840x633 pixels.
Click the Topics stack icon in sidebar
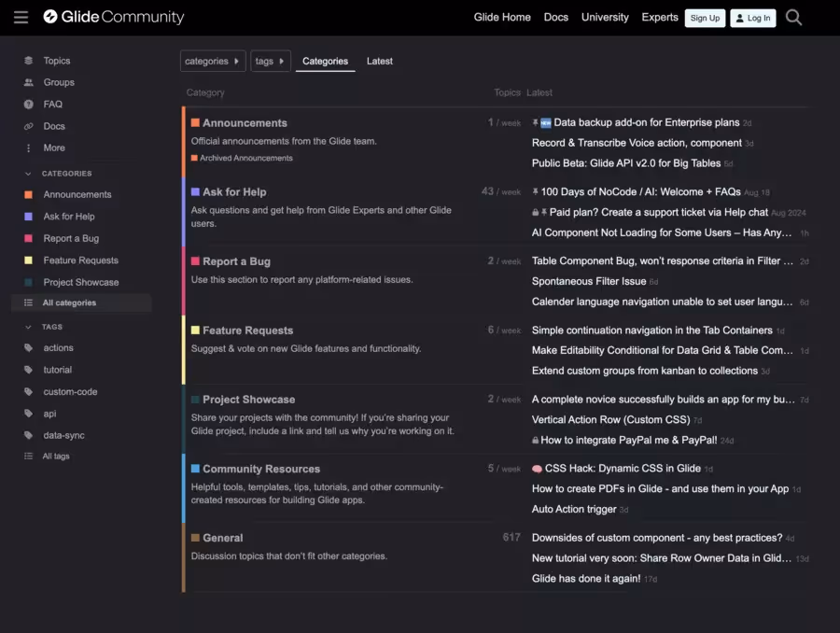pyautogui.click(x=28, y=61)
